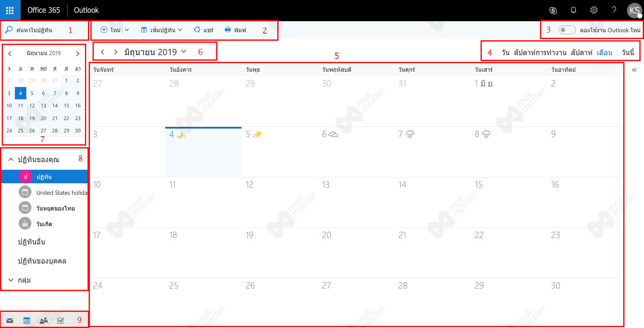The width and height of the screenshot is (644, 328).
Task: Select June 25 cell in main calendar
Action: [203, 302]
